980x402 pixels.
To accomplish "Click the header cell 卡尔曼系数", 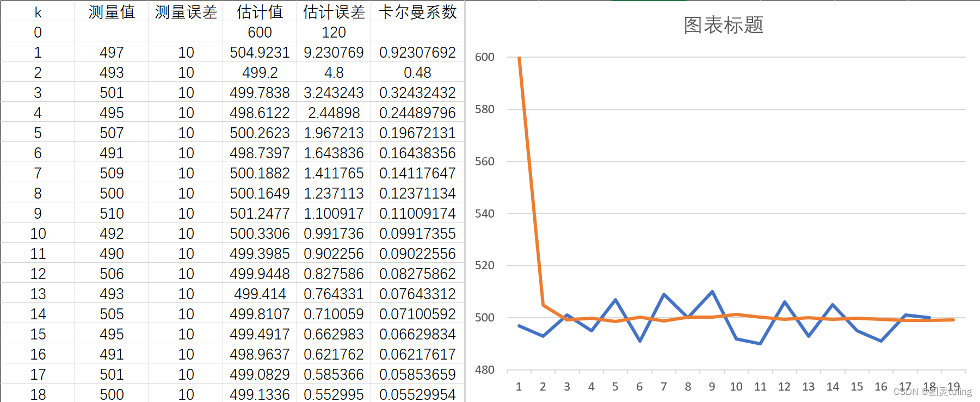I will tap(417, 11).
